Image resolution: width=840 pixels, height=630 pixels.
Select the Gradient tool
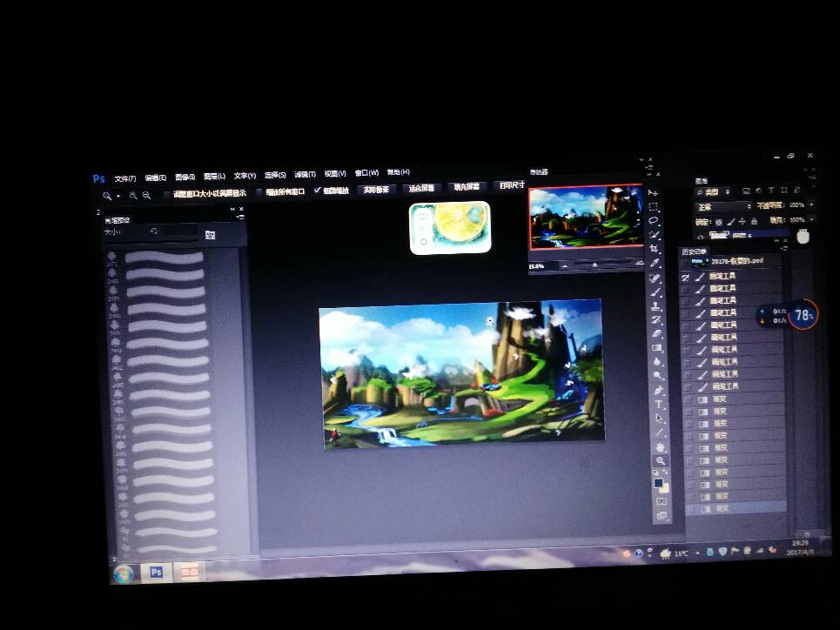(657, 348)
